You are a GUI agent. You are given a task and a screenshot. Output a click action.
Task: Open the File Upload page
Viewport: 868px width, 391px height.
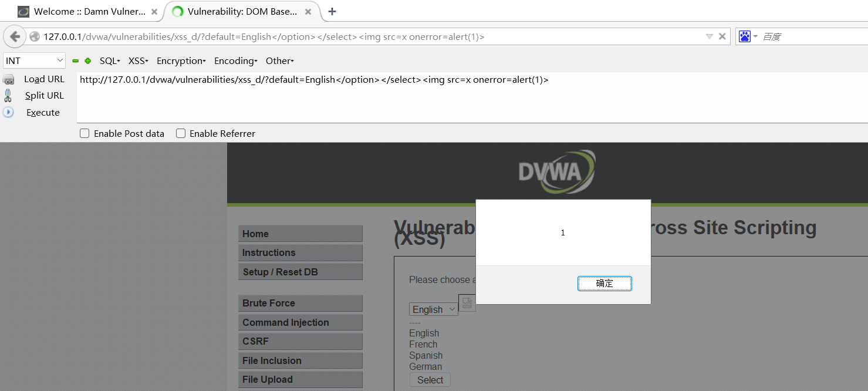(300, 379)
